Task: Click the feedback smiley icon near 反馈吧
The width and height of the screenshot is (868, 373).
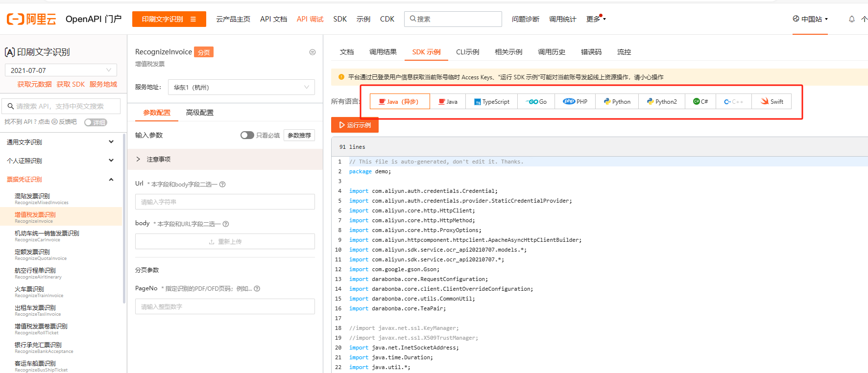Action: (54, 122)
